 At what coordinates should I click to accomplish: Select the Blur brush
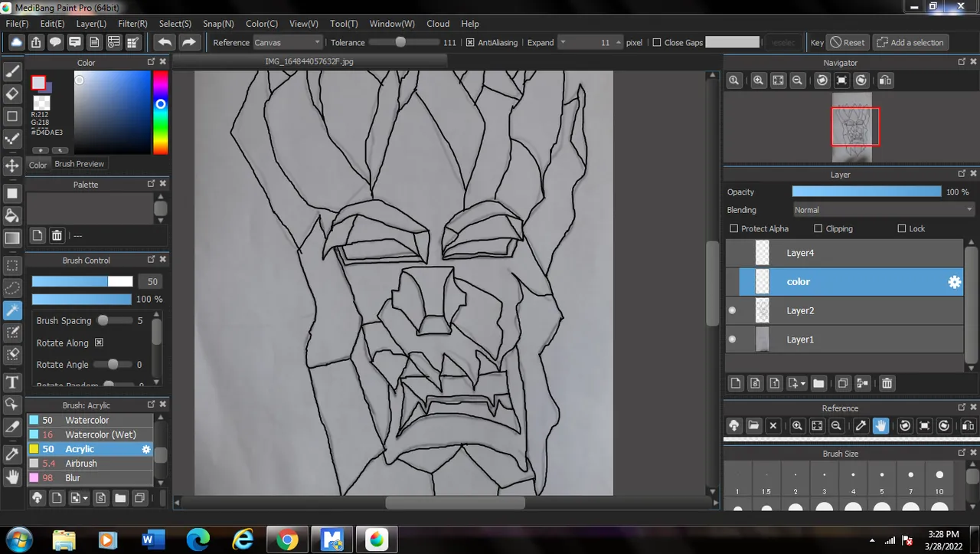[90, 478]
